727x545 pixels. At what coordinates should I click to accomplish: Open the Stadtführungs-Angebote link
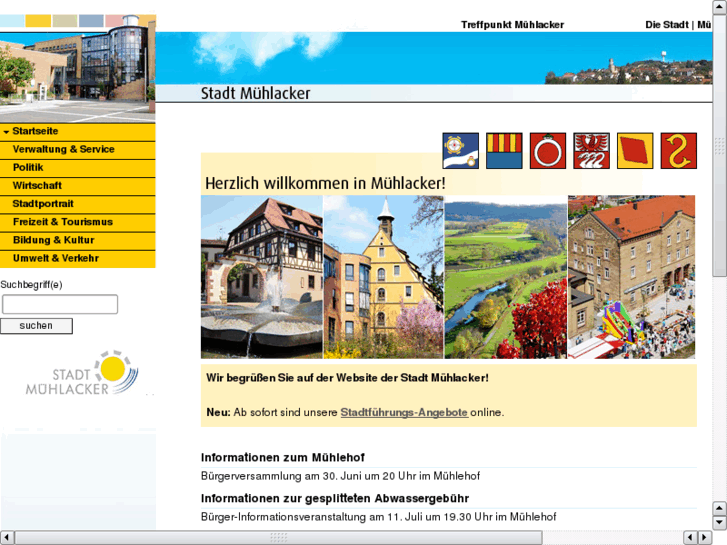(404, 412)
